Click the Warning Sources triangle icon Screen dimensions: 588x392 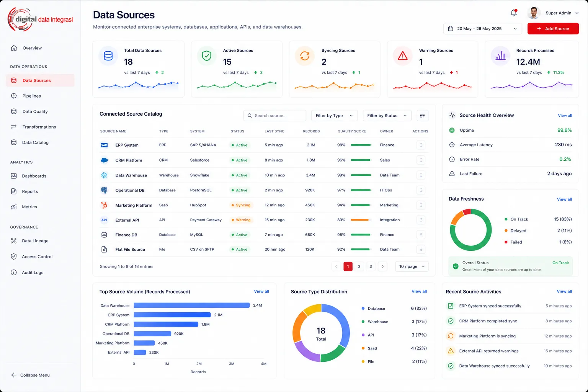point(403,56)
